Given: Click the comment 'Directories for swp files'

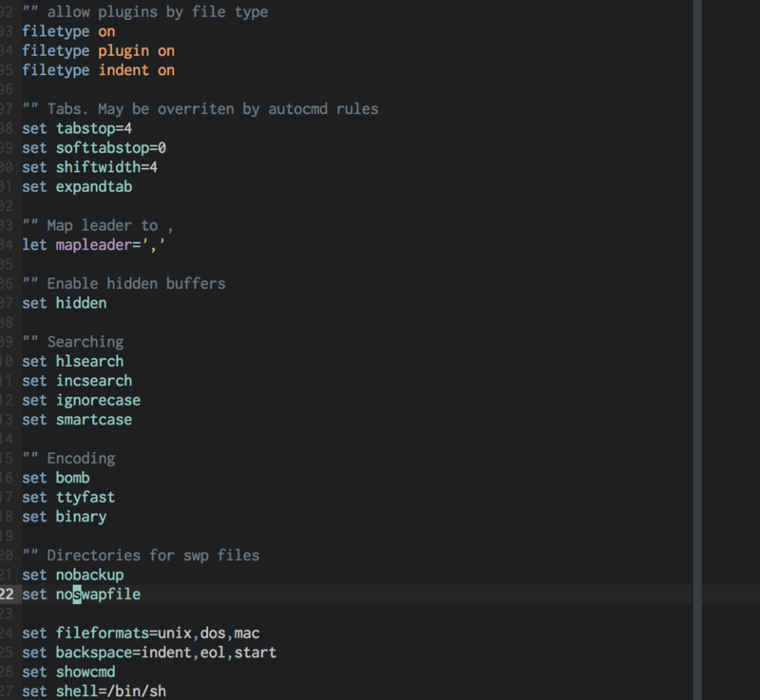Looking at the screenshot, I should click(141, 555).
